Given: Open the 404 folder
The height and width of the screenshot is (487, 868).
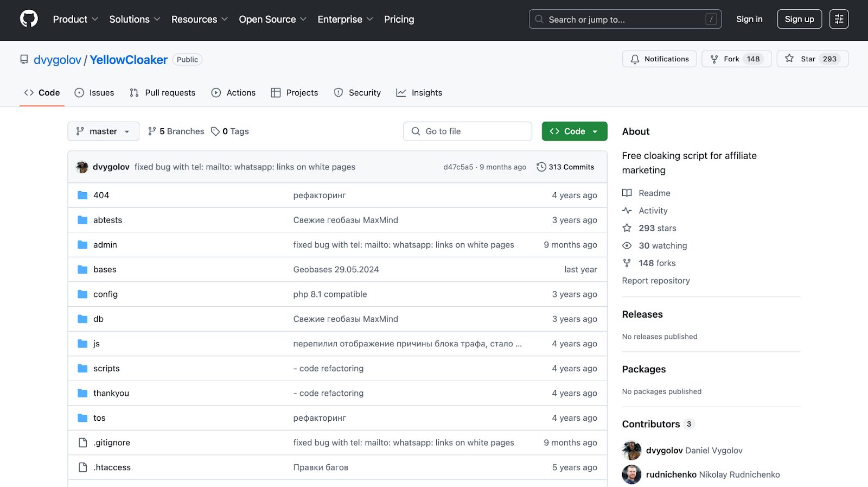Looking at the screenshot, I should 101,195.
